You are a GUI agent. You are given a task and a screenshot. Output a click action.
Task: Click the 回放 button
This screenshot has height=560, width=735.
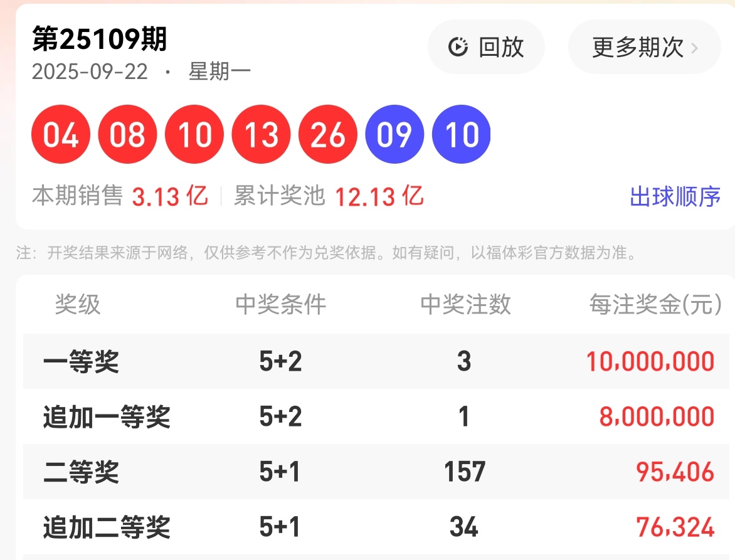[x=486, y=47]
